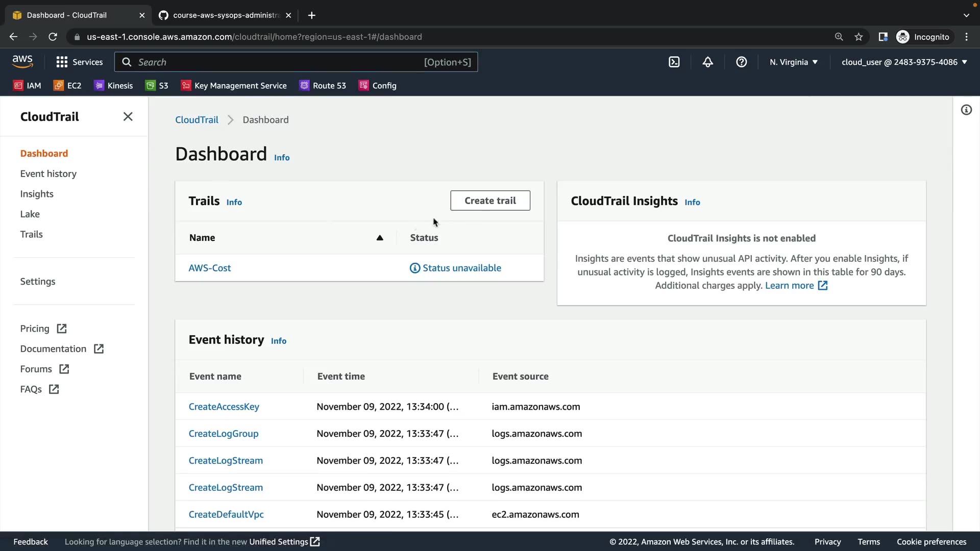
Task: Open Kinesis shortcut in favorites bar
Action: pos(113,86)
